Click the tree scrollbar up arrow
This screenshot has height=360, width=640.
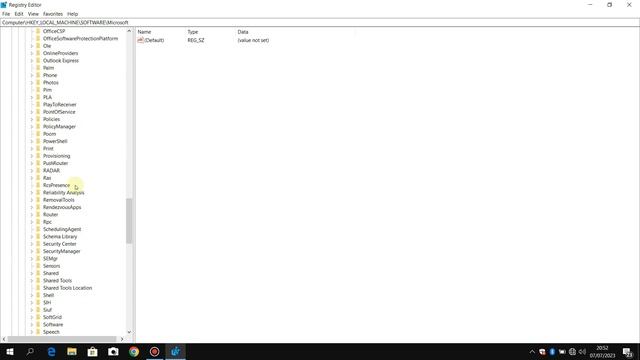pos(129,31)
